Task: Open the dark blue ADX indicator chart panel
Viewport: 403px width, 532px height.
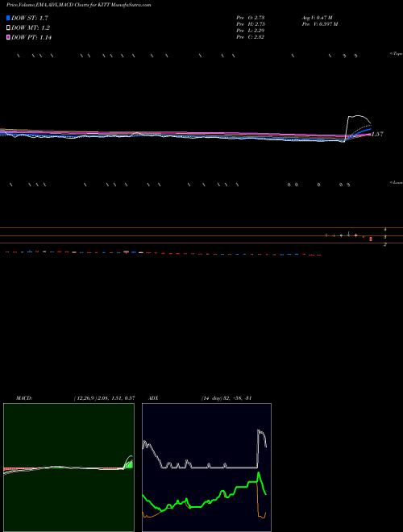Action: coord(206,468)
